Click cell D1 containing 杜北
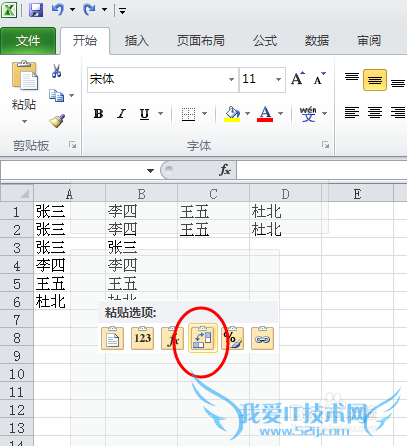This screenshot has width=407, height=446. [x=285, y=211]
